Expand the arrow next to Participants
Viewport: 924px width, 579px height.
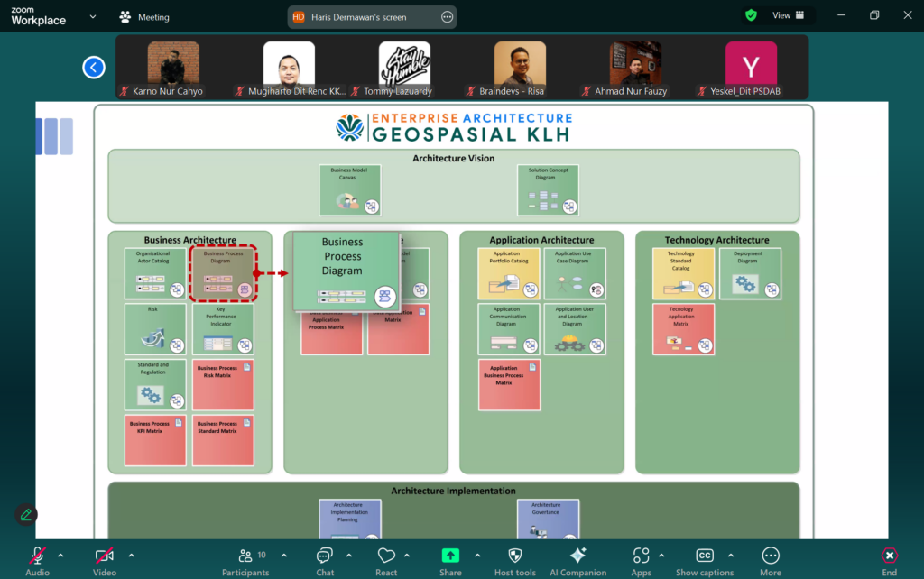(284, 556)
